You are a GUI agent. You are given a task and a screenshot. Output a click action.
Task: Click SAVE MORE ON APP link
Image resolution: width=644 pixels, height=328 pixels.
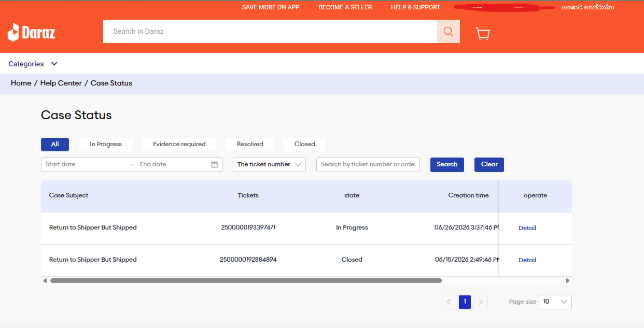pos(271,7)
